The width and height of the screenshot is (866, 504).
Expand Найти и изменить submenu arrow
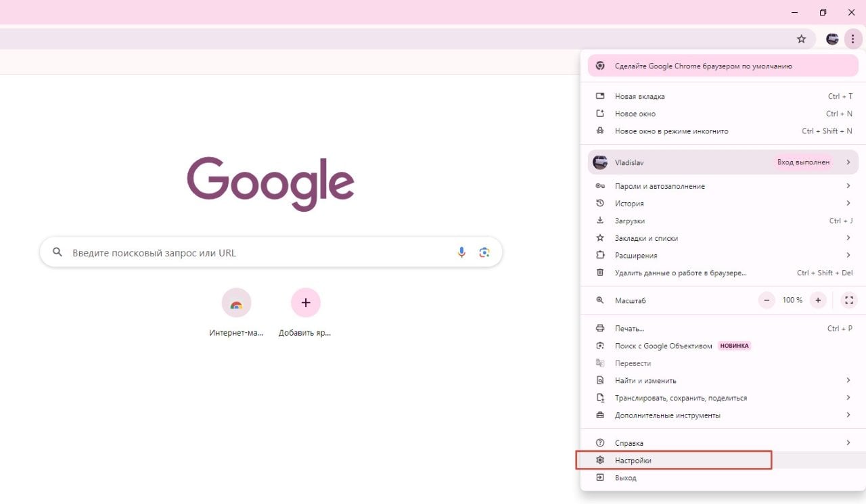(848, 380)
